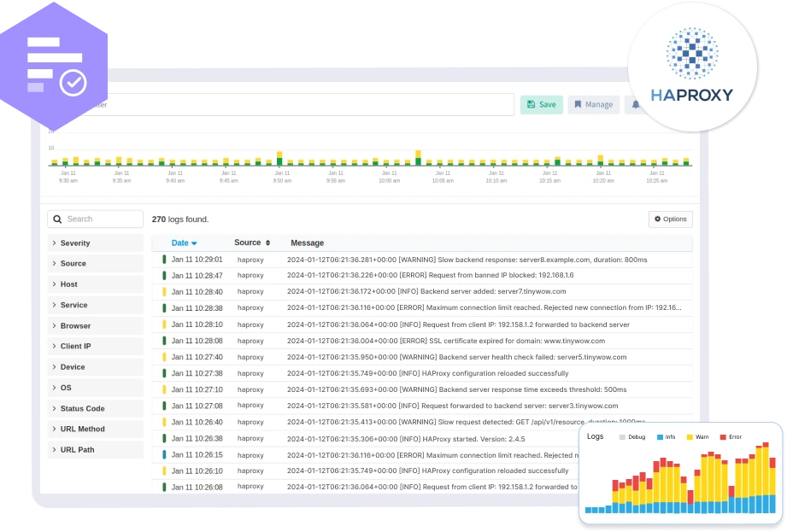Open the Options gear button
Image resolution: width=787 pixels, height=532 pixels.
click(x=670, y=219)
